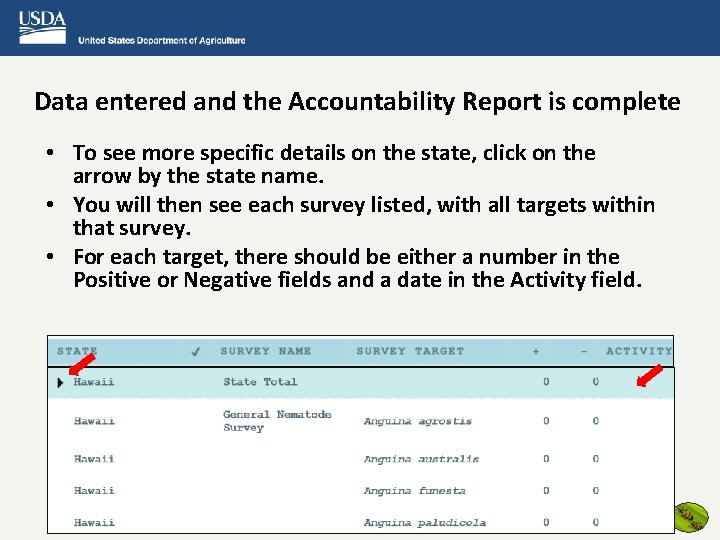Click positive count for Anguina funesta
Viewport: 720px width, 540px height.
coord(546,491)
